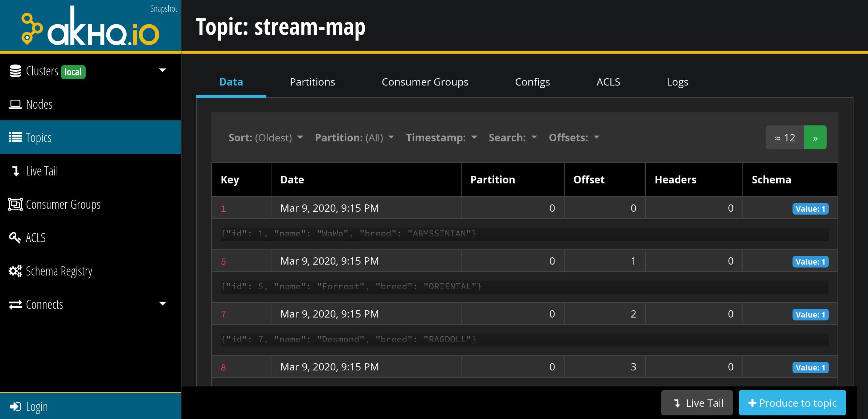Expand the Connects menu caret
The image size is (868, 419).
pyautogui.click(x=163, y=304)
